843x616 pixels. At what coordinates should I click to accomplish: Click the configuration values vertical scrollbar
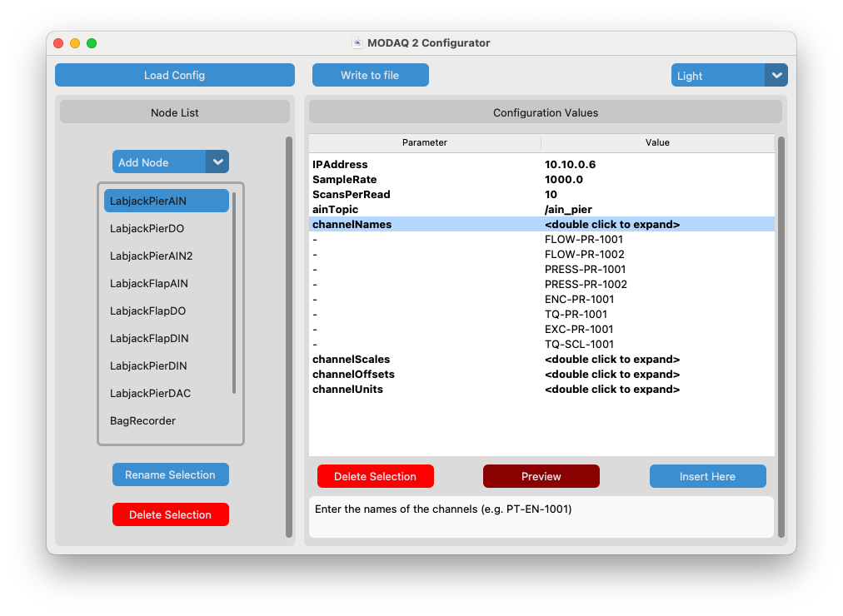781,333
